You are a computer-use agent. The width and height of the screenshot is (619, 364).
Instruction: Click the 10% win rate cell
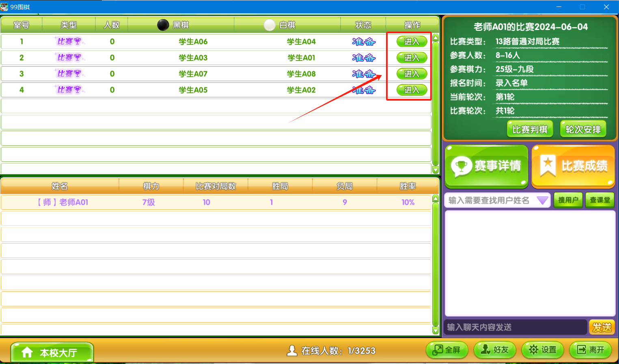[x=408, y=202]
